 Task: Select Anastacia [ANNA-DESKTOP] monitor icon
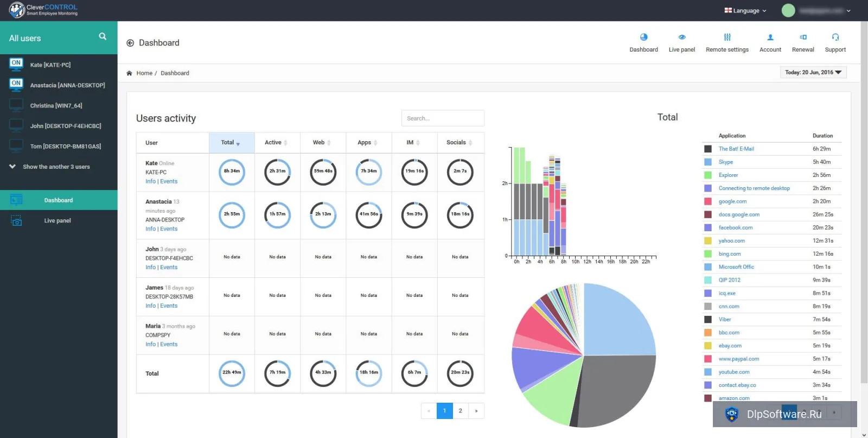coord(16,85)
